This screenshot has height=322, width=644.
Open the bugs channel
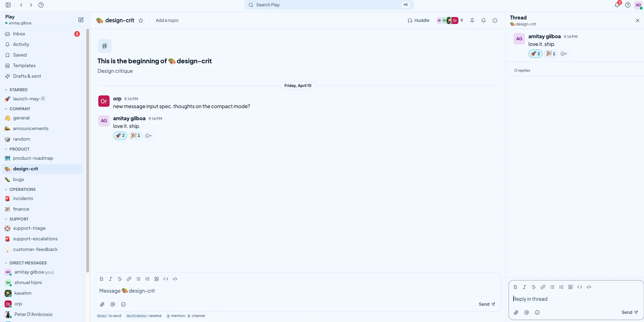42,180
